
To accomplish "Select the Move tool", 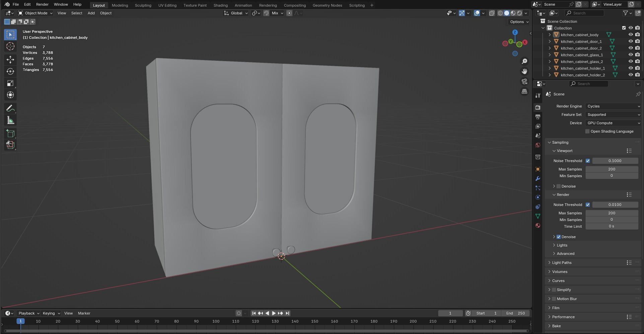I will [x=10, y=60].
